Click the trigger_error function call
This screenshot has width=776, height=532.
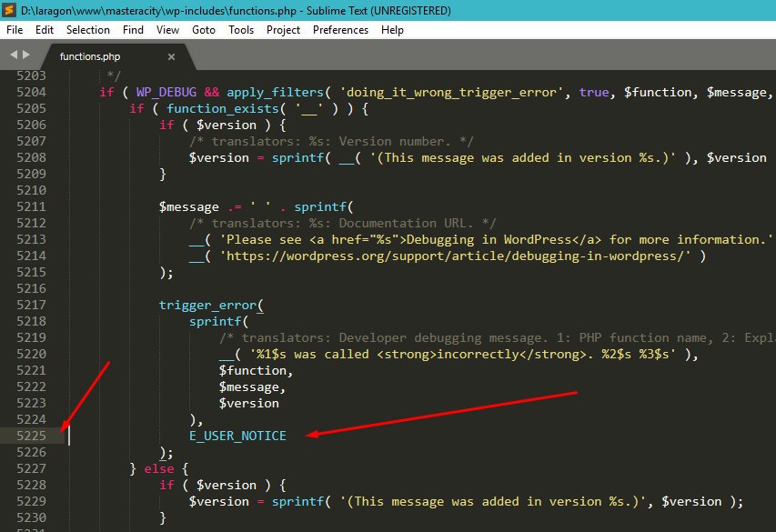pos(207,305)
